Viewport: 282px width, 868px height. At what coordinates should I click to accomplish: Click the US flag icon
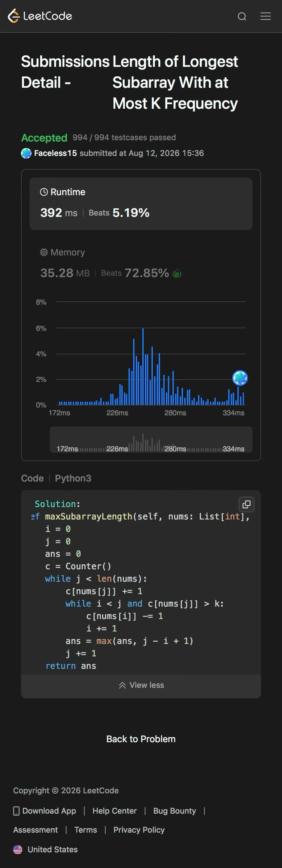pyautogui.click(x=18, y=849)
